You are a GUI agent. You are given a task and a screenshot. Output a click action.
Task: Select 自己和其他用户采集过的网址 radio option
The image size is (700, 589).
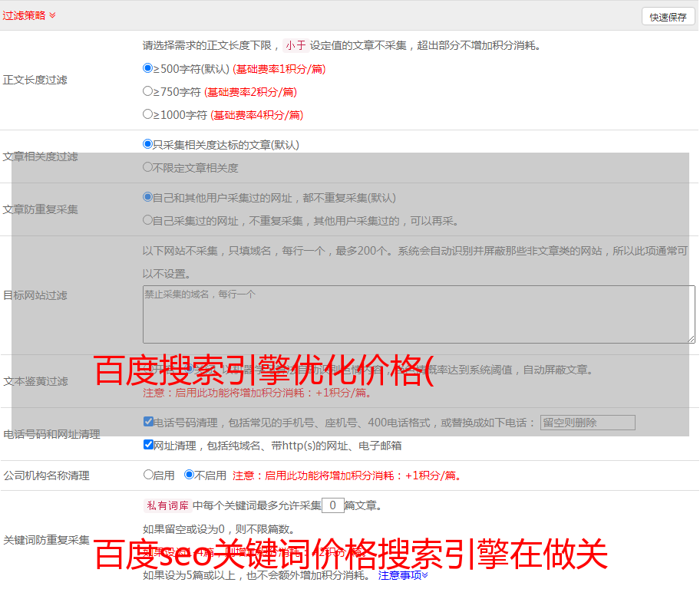point(148,197)
